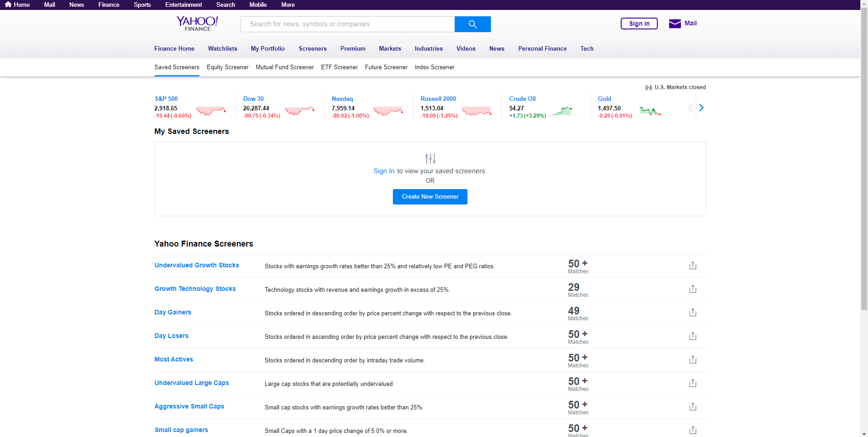This screenshot has height=437, width=868.
Task: Share the Most Actives screener
Action: pos(693,360)
